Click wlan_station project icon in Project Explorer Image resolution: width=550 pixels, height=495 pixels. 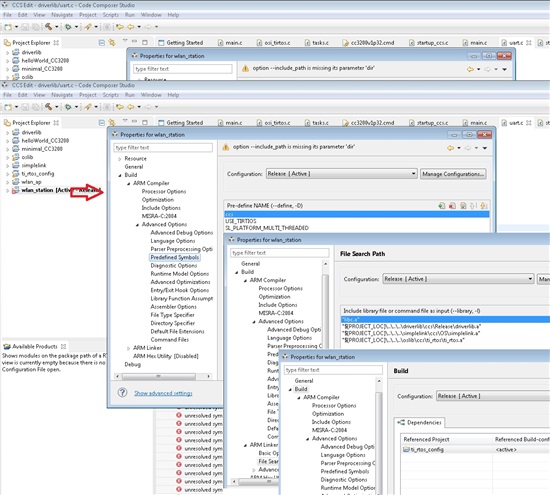[15, 190]
